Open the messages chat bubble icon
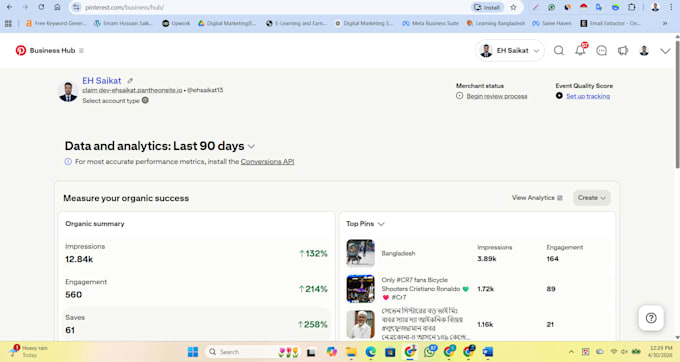This screenshot has height=362, width=680. [602, 51]
